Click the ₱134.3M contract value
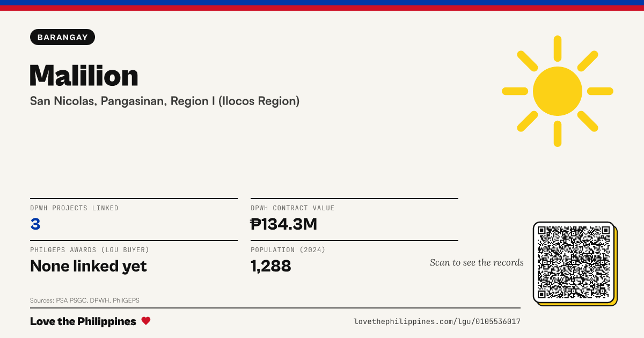Image resolution: width=644 pixels, height=338 pixels. (284, 224)
